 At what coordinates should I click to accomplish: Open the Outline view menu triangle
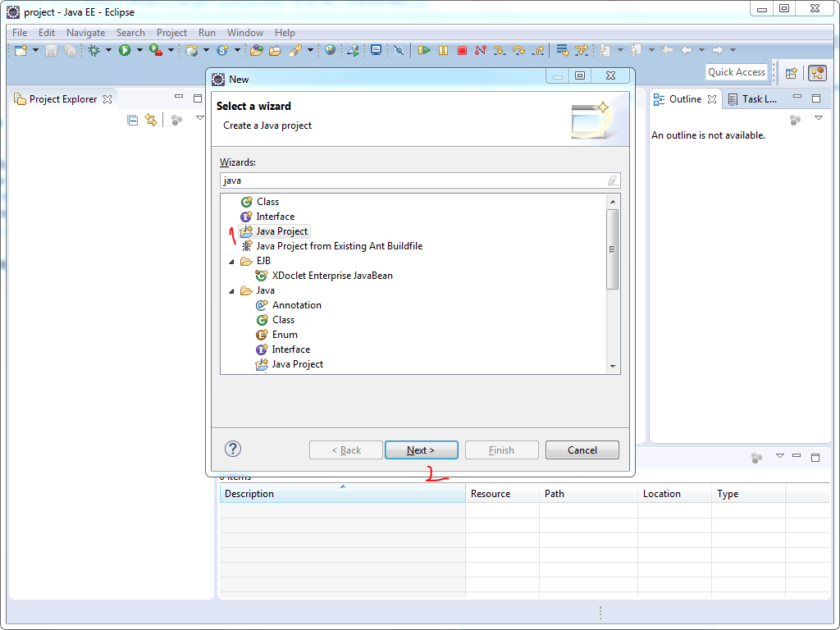[x=819, y=118]
